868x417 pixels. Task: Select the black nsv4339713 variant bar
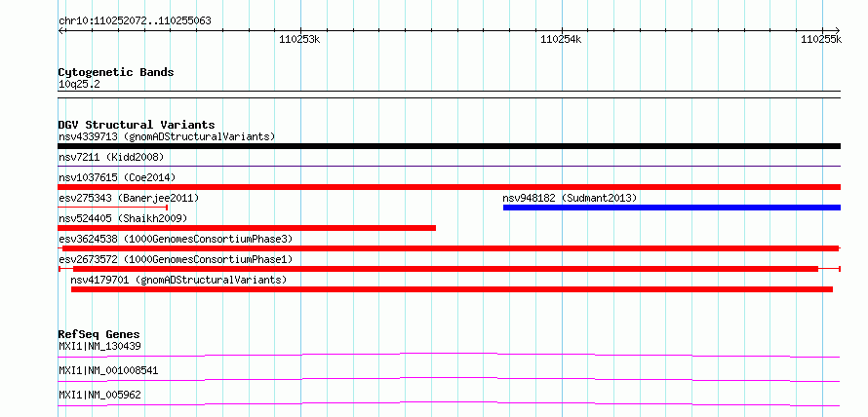coord(449,146)
